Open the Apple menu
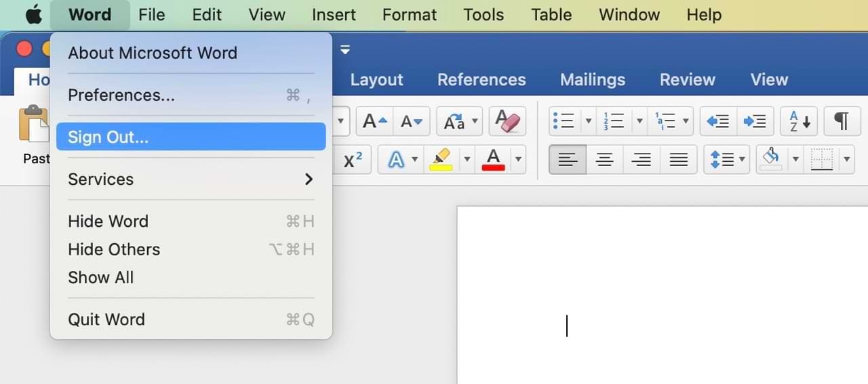This screenshot has height=384, width=868. click(x=34, y=15)
